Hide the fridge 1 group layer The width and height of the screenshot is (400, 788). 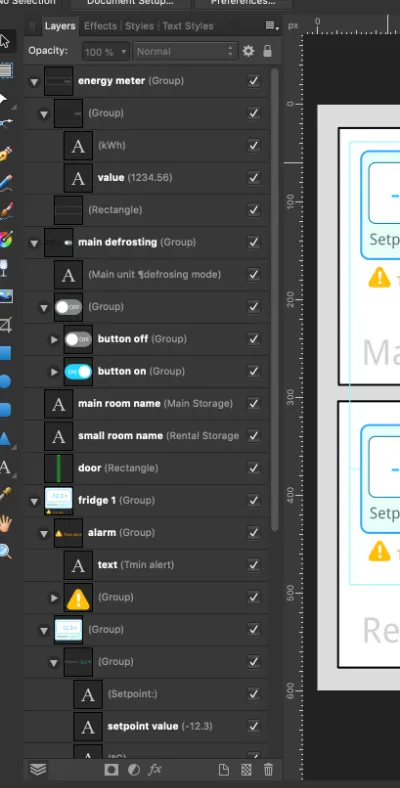tap(254, 500)
